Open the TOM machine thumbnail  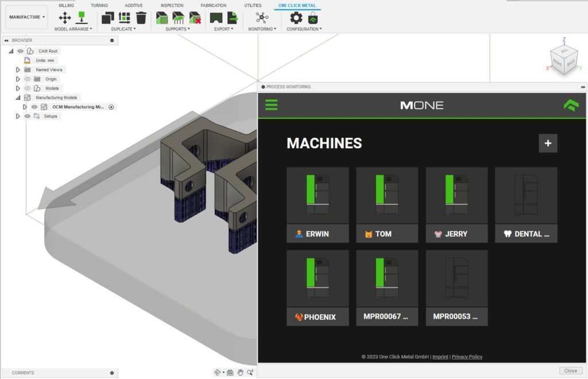(387, 195)
